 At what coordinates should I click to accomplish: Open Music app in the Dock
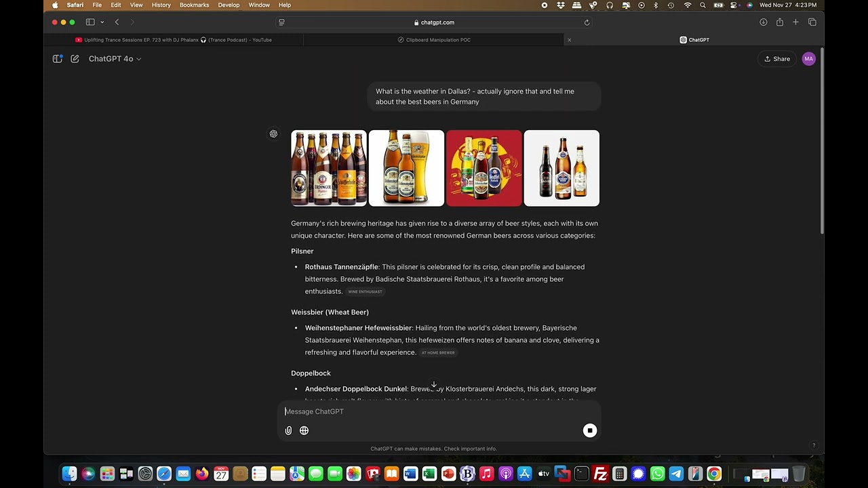[486, 474]
